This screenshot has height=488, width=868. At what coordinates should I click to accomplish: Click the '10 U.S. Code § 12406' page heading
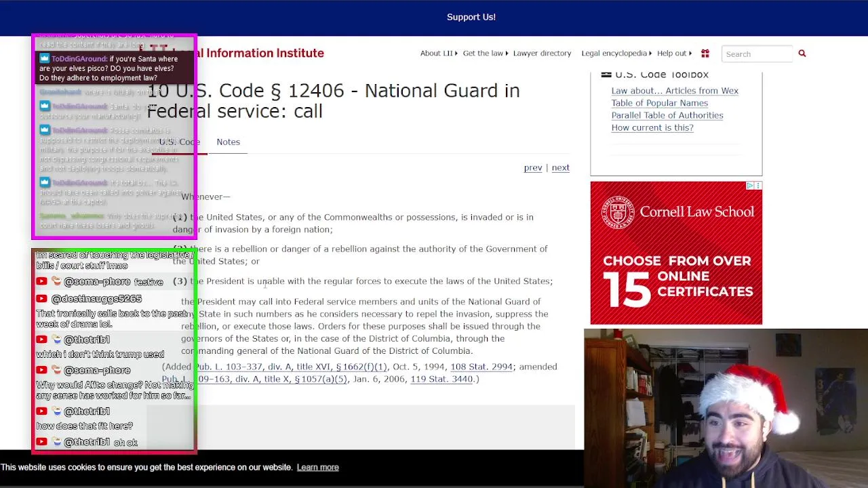tap(334, 101)
